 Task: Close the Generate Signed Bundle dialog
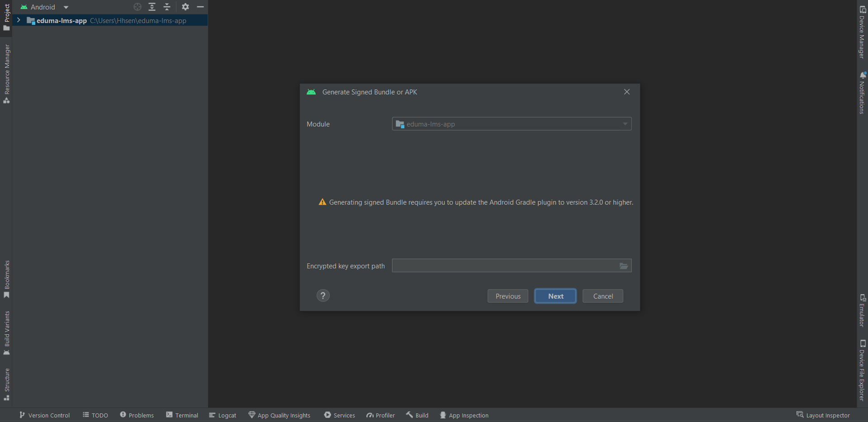[x=627, y=92]
